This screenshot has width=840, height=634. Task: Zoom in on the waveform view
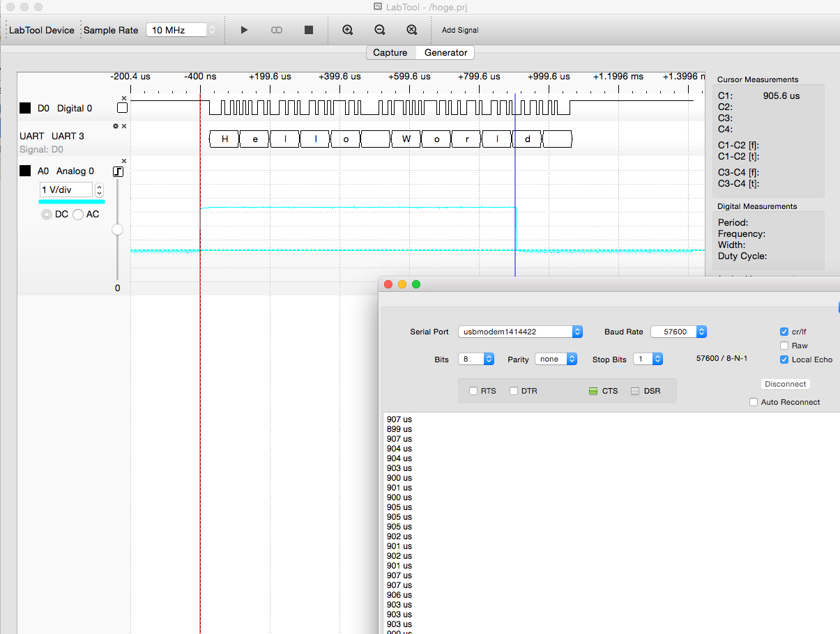coord(348,30)
